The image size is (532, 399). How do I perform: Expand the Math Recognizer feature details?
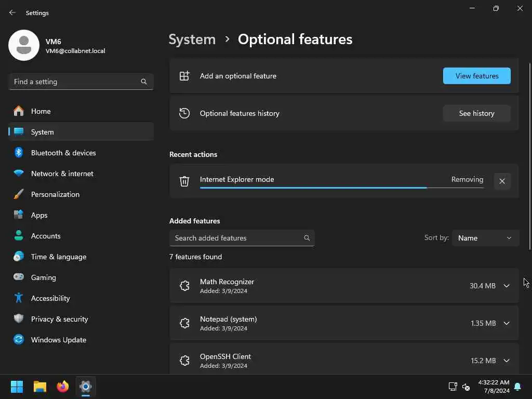point(507,286)
